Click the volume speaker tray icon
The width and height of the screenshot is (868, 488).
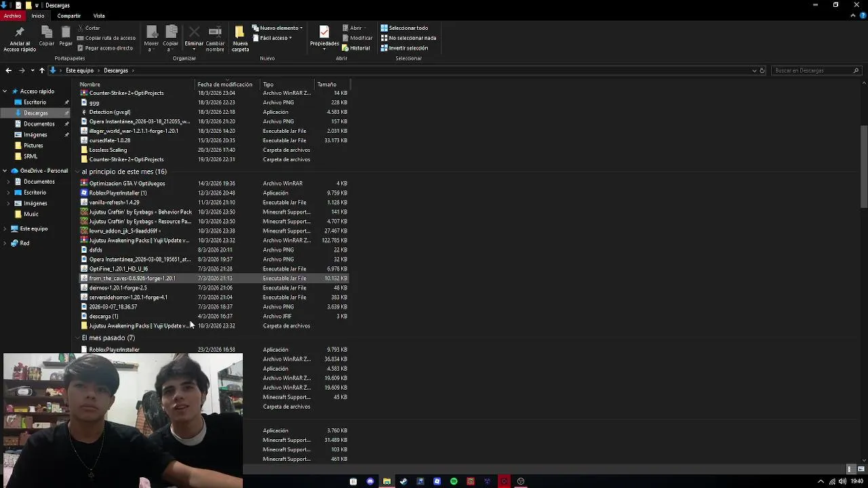pos(842,481)
